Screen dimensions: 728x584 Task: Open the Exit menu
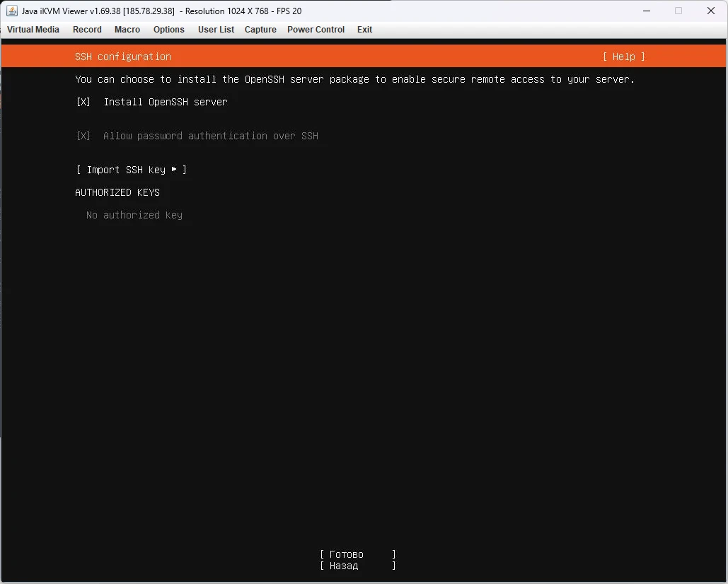(x=364, y=30)
